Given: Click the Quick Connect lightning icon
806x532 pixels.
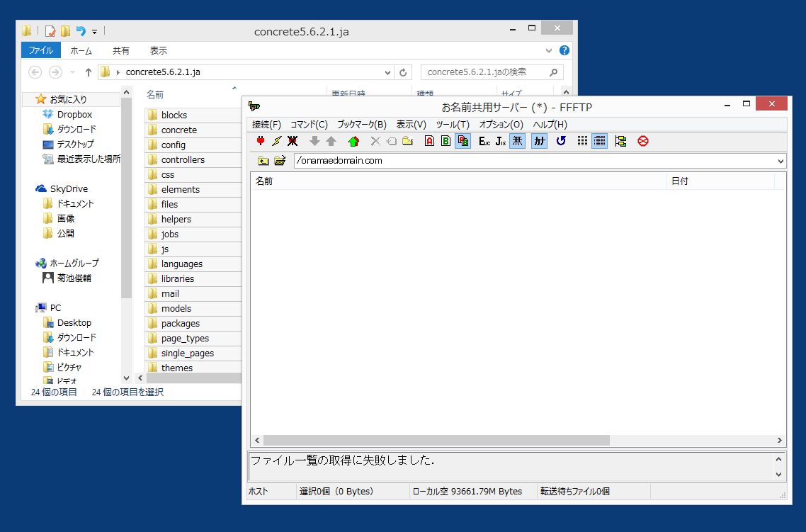Looking at the screenshot, I should click(x=276, y=141).
